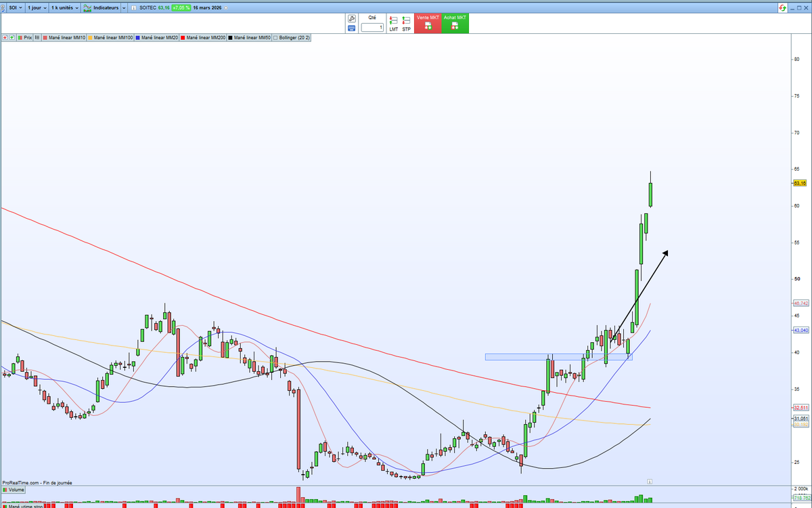Click the small circle after 16 mars 2026
This screenshot has width=812, height=508.
coord(225,7)
